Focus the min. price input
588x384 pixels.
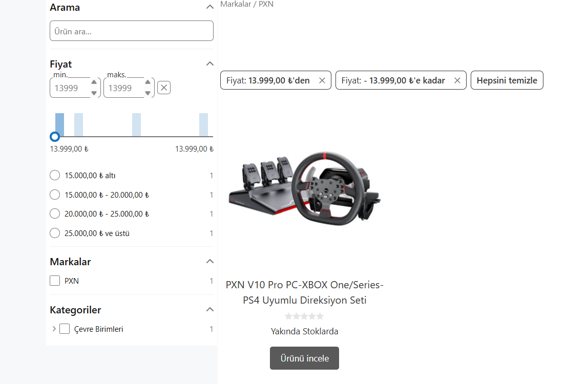tap(70, 88)
